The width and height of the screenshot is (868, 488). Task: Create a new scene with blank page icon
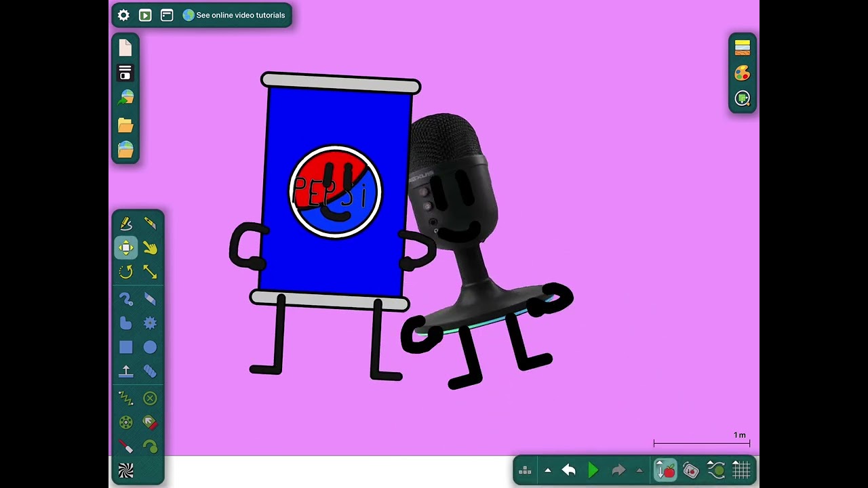pyautogui.click(x=125, y=47)
